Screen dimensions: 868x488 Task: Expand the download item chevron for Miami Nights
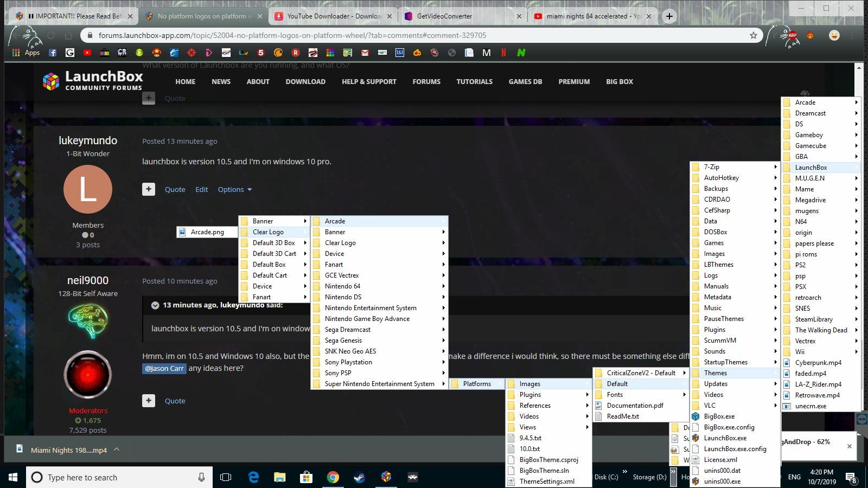pos(117,450)
